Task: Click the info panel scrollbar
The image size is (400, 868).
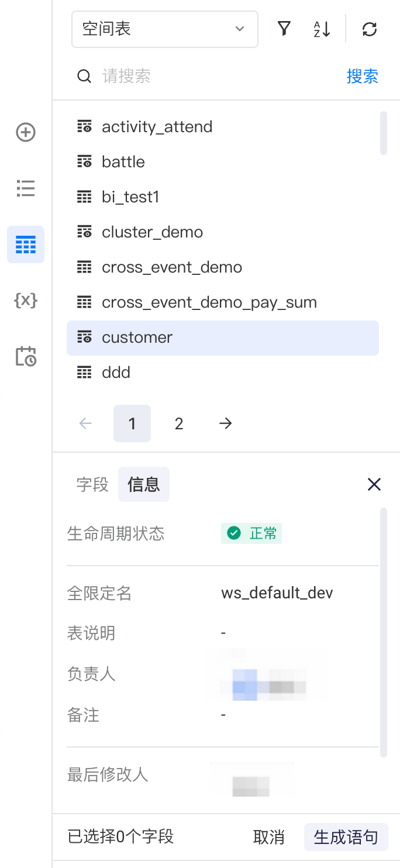Action: (x=384, y=633)
